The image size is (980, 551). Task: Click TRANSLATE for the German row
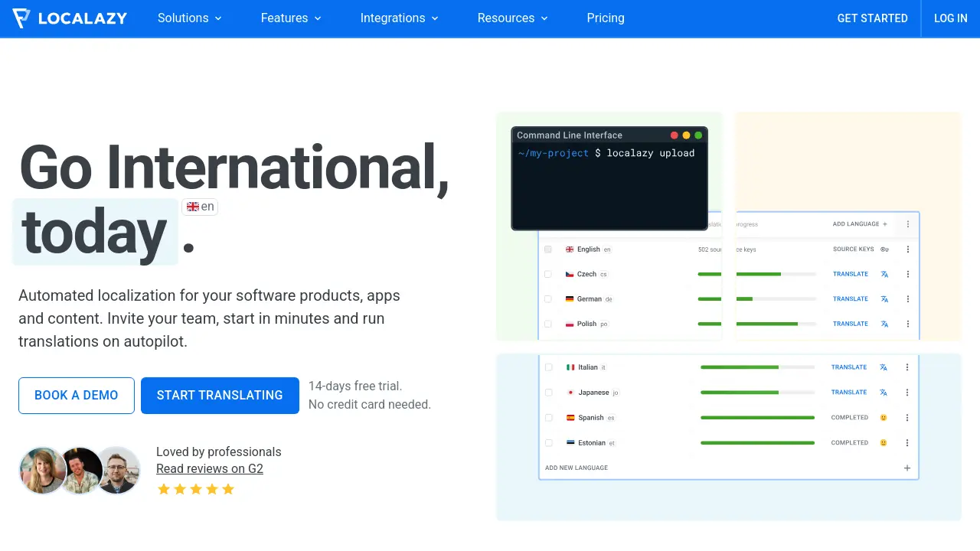click(x=851, y=299)
